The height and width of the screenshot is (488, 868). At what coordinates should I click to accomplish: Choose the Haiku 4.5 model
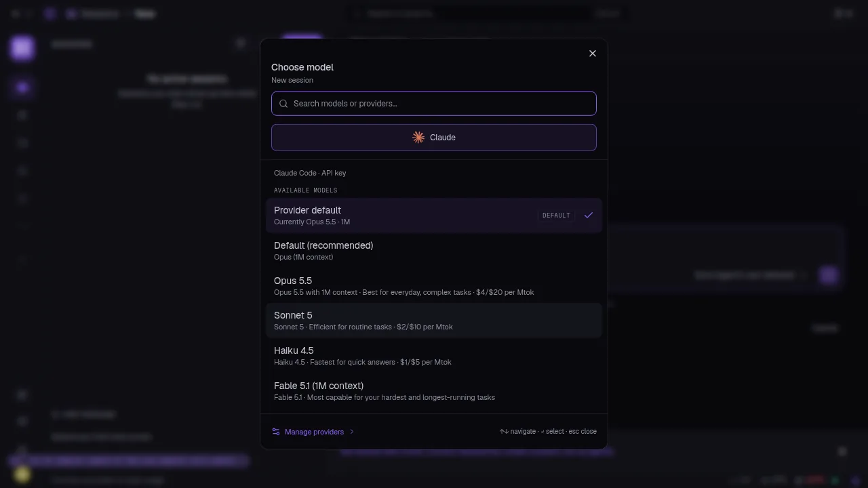[x=434, y=356]
